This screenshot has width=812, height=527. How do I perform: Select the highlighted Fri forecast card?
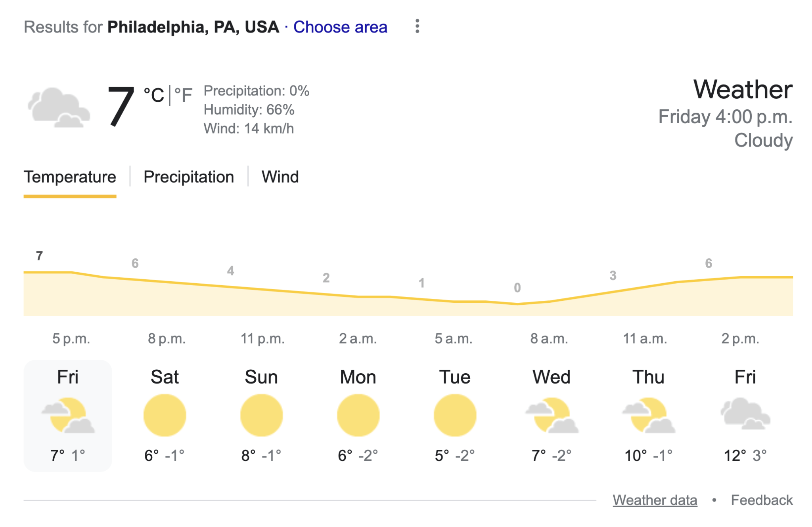[68, 416]
